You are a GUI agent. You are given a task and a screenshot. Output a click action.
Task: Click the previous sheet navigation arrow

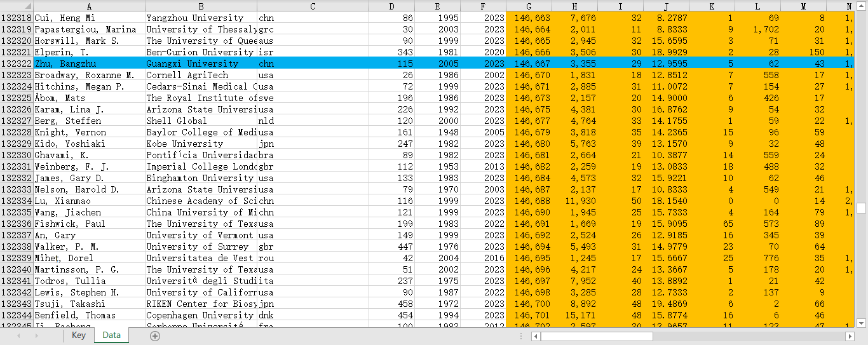point(18,335)
